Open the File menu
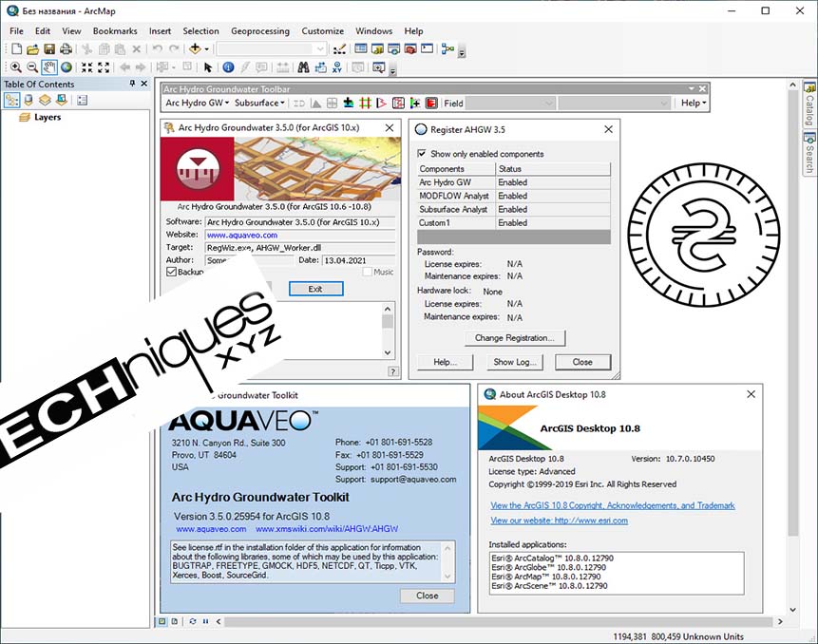818x644 pixels. (x=17, y=31)
